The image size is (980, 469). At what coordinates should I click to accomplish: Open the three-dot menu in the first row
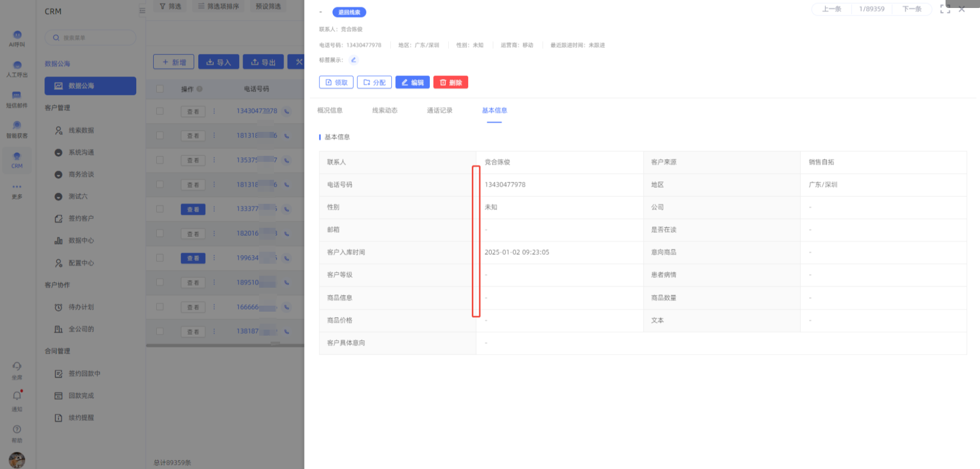(214, 111)
